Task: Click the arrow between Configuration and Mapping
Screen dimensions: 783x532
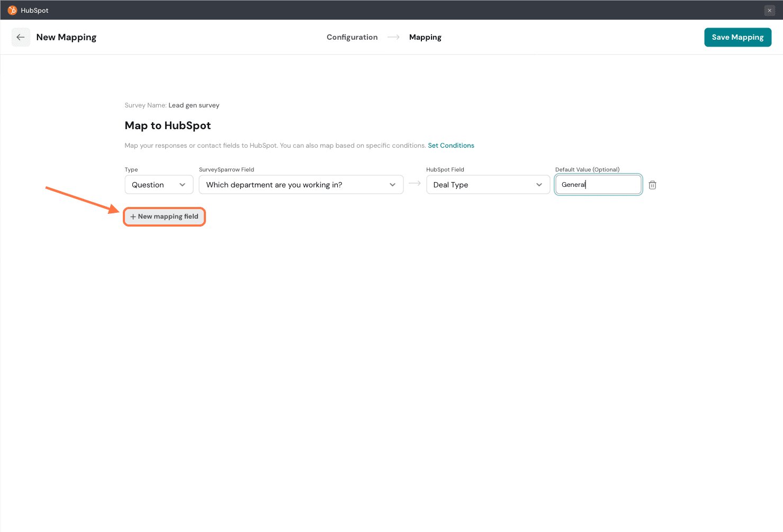Action: pyautogui.click(x=393, y=37)
